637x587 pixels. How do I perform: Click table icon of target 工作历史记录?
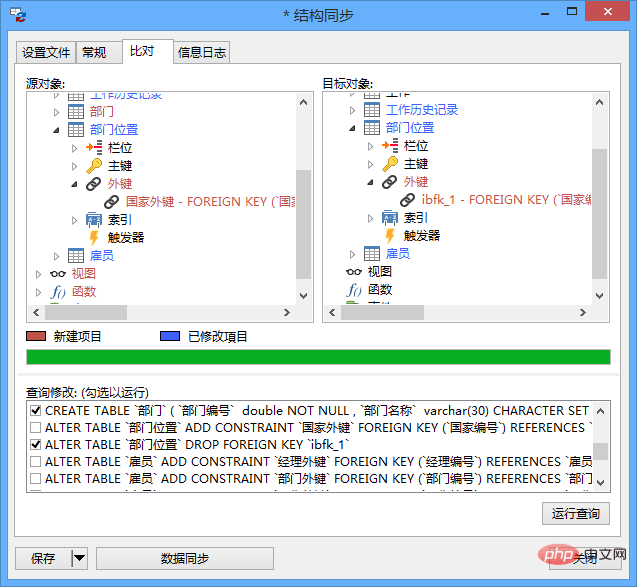372,110
